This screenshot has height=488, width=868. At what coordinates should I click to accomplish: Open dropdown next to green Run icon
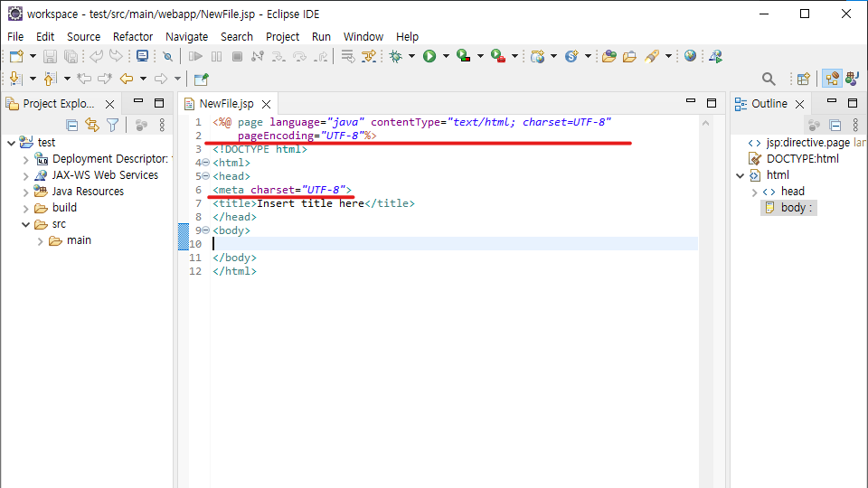pos(446,56)
